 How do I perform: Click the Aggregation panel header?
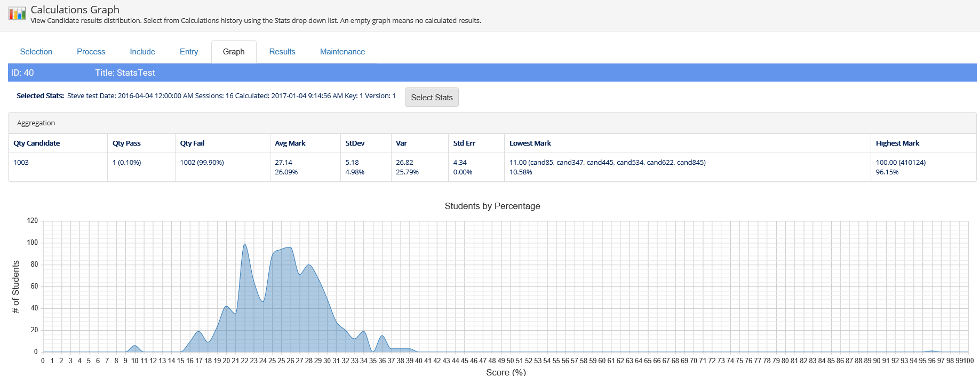36,123
